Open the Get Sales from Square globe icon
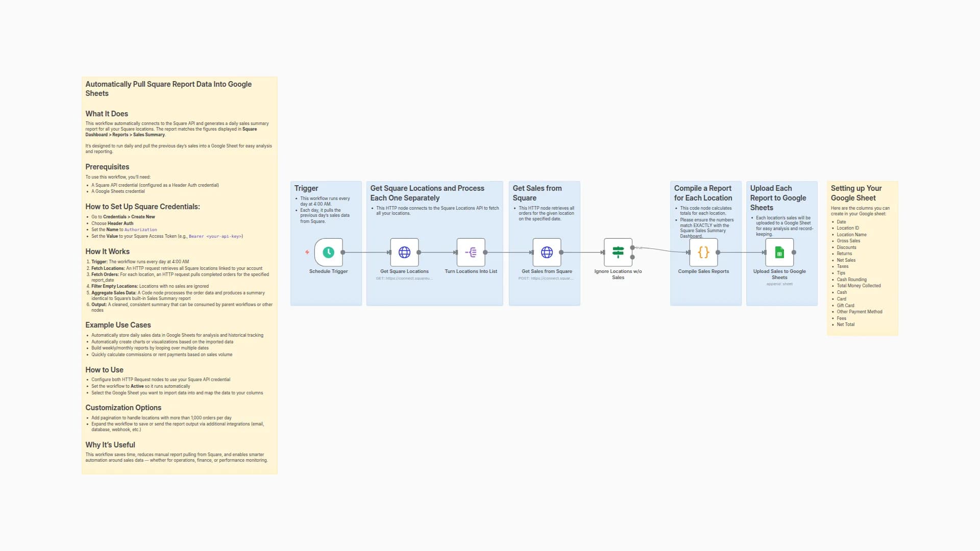 tap(547, 252)
